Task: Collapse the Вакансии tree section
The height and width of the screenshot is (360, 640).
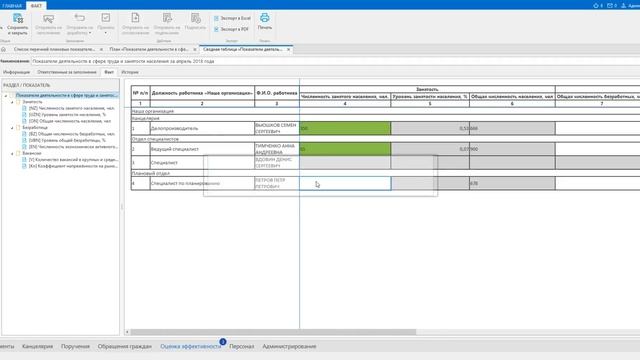Action: click(x=12, y=153)
